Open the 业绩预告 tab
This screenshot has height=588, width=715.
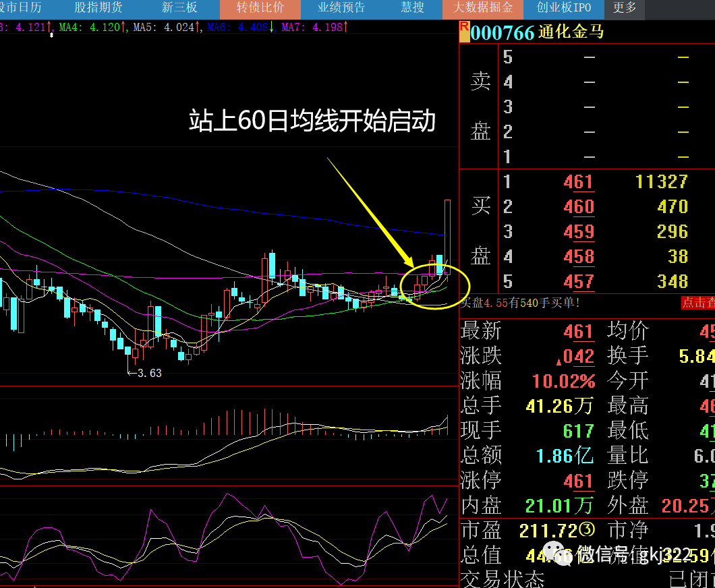coord(341,8)
